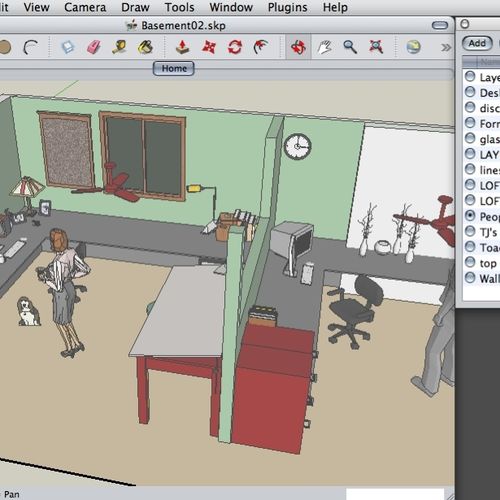Click the toolbar toggle pill button
Image resolution: width=500 pixels, height=500 pixels.
[440, 25]
